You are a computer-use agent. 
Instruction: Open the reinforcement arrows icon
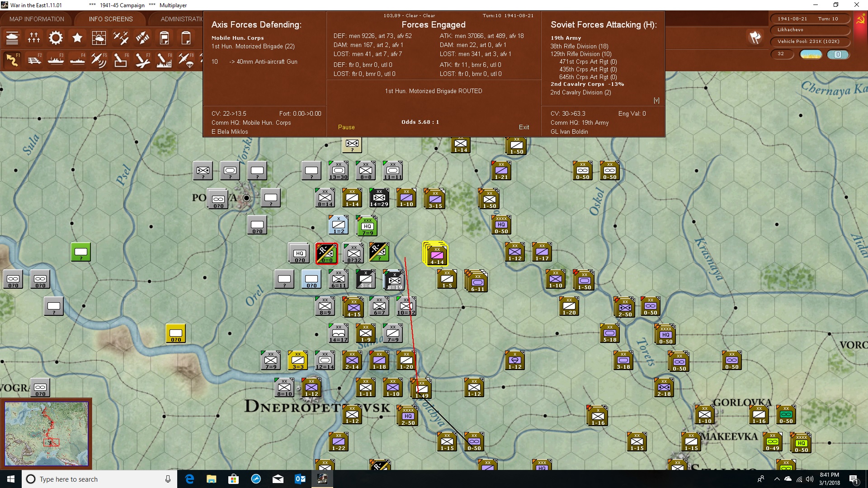coord(142,38)
